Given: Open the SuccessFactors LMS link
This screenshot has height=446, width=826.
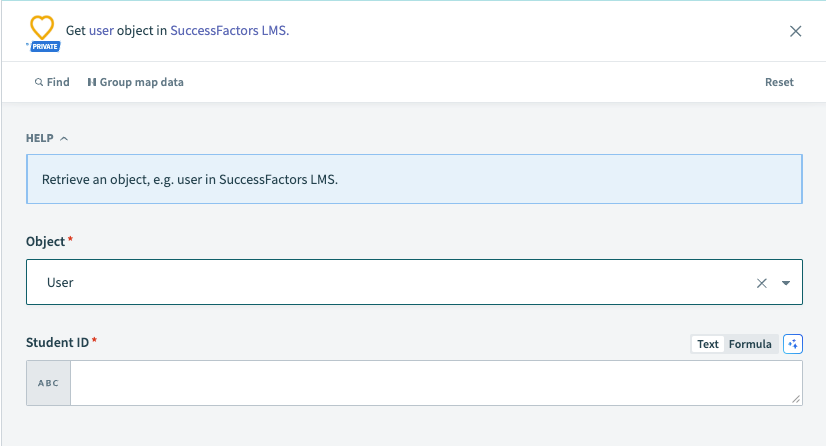Looking at the screenshot, I should coord(230,31).
